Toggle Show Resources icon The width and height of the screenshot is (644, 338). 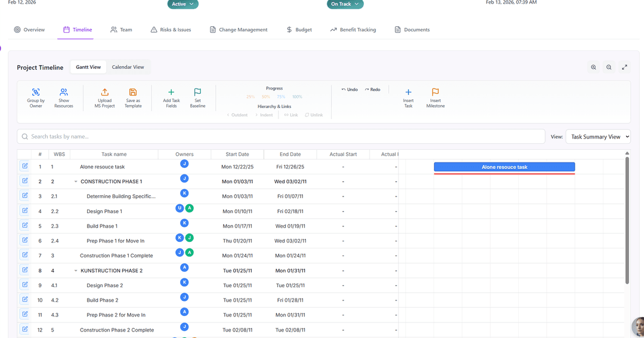point(64,92)
